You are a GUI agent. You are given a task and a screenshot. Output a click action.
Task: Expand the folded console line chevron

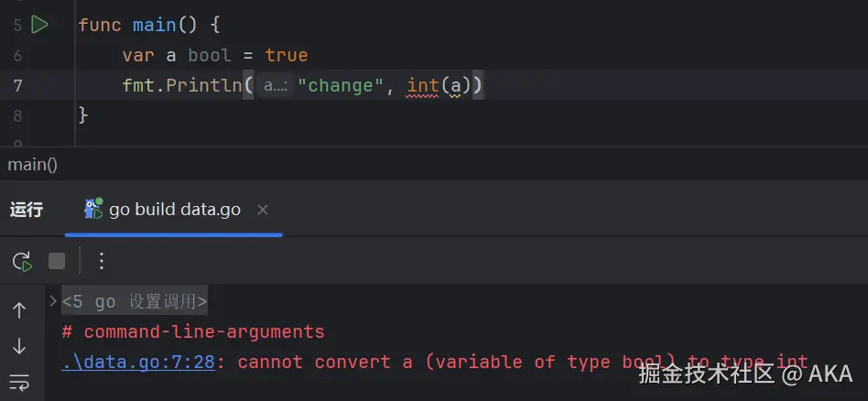coord(52,300)
